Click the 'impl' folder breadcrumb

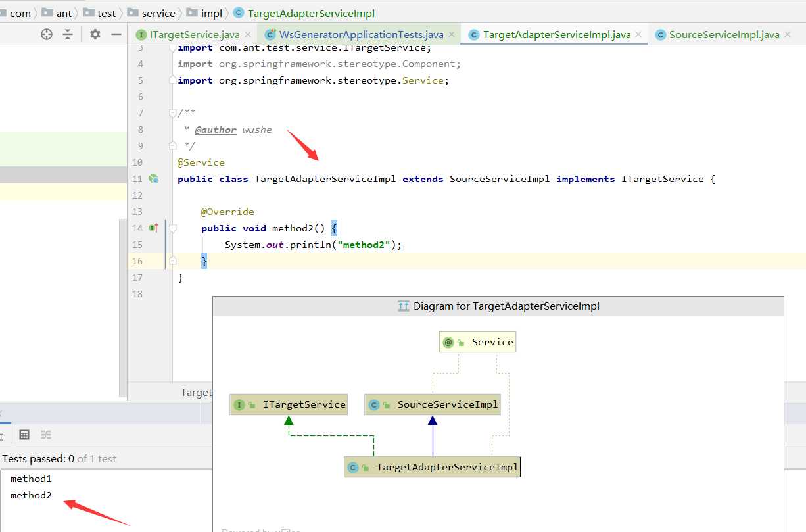click(x=204, y=13)
